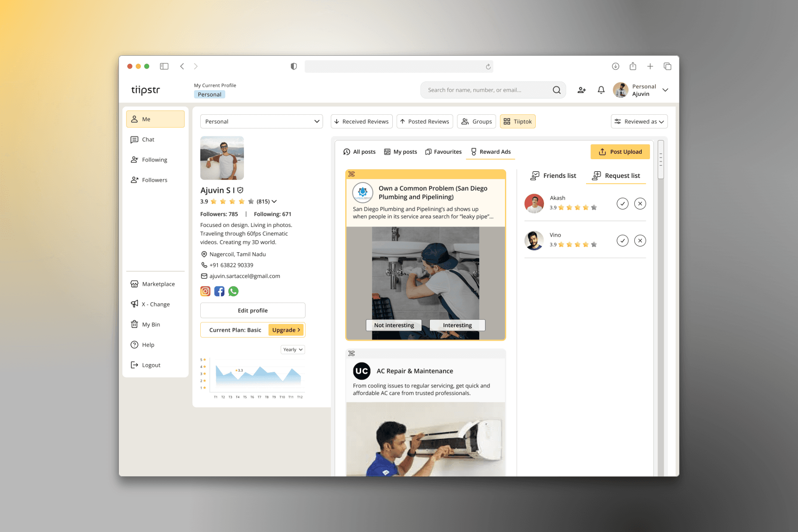
Task: Open Marketplace from the sidebar
Action: 158,284
